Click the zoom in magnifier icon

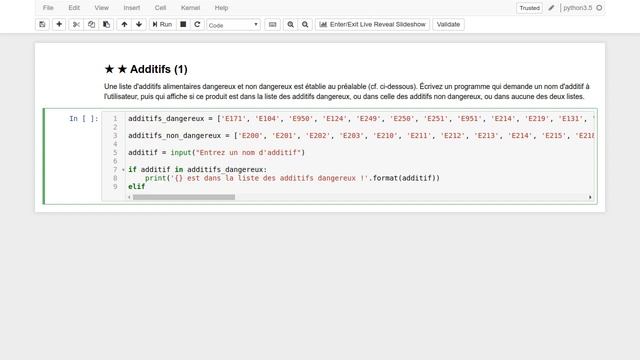click(290, 24)
